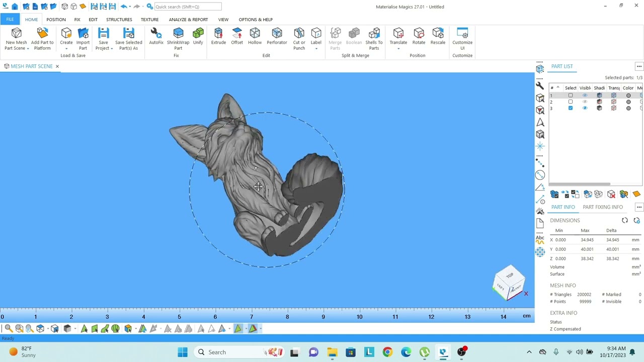
Task: Toggle transparency of part 2
Action: 613,102
